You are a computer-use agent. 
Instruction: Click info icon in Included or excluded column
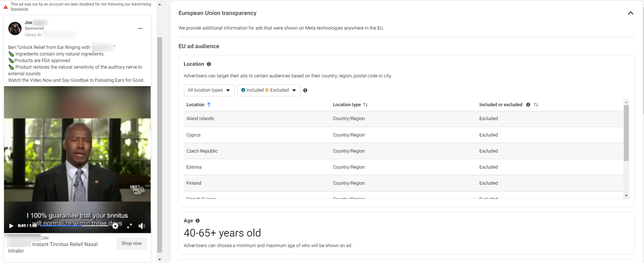pos(528,105)
